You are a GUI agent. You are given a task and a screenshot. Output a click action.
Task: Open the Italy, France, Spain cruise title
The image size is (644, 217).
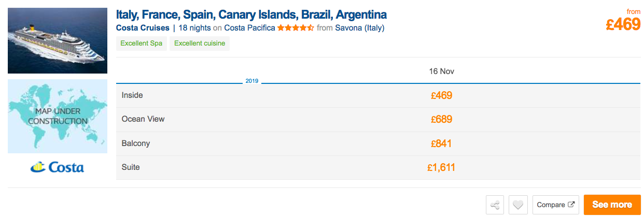point(251,14)
